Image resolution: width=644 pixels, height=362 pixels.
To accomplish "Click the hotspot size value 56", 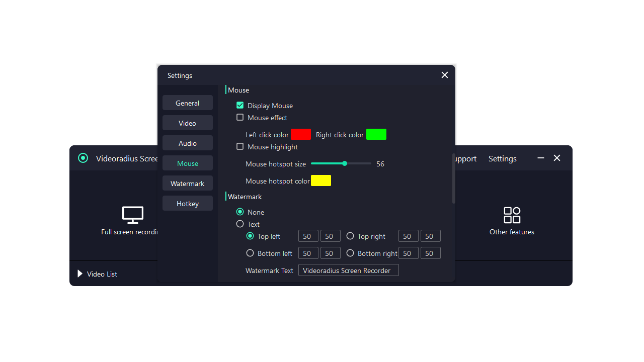I will tap(380, 164).
